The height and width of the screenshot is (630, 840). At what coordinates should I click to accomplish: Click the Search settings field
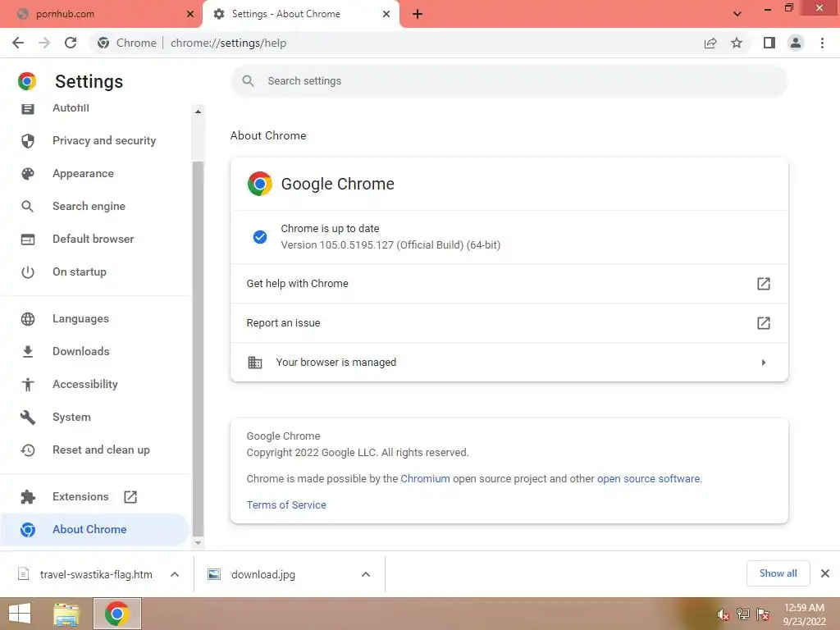tap(509, 81)
